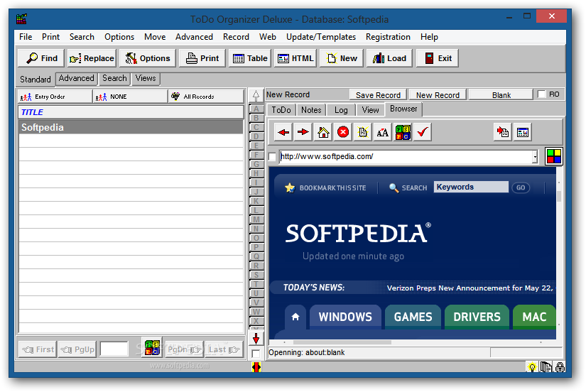This screenshot has height=392, width=586.
Task: Click the Exit toolbar button
Action: click(x=438, y=58)
